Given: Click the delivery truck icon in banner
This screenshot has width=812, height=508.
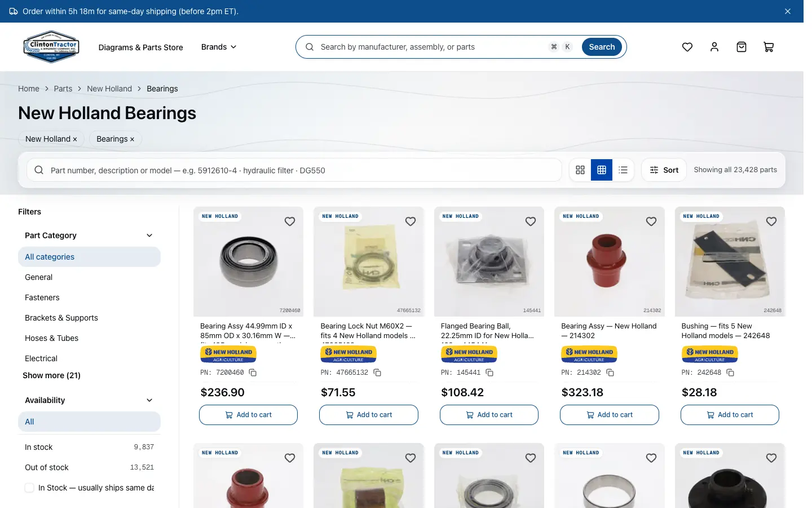Looking at the screenshot, I should click(x=14, y=11).
